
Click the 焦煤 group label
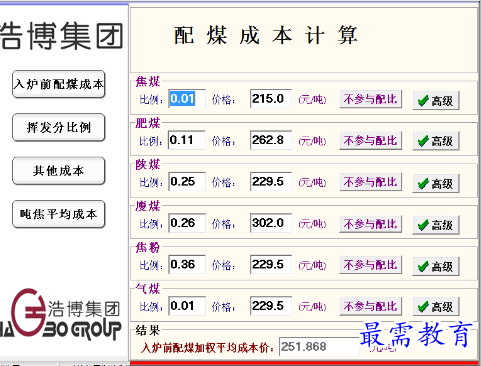(148, 82)
